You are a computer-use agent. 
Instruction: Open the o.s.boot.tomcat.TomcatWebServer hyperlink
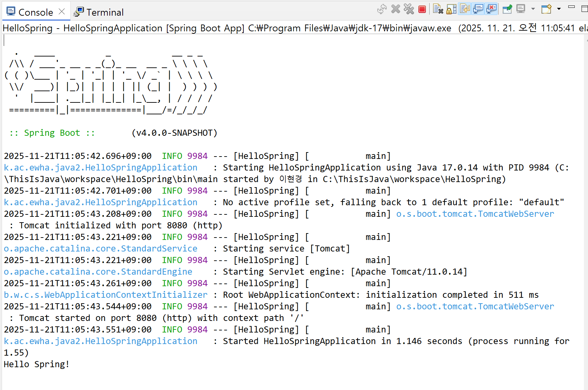click(x=475, y=214)
